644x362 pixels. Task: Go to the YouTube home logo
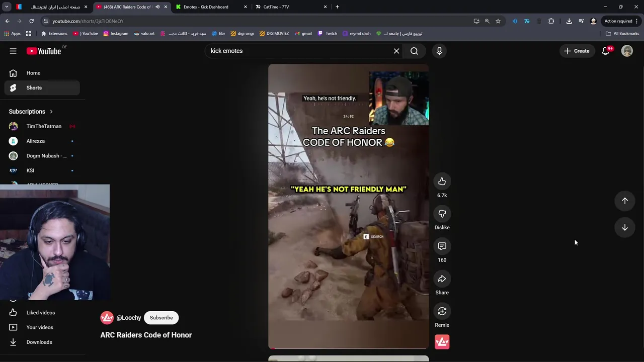44,51
